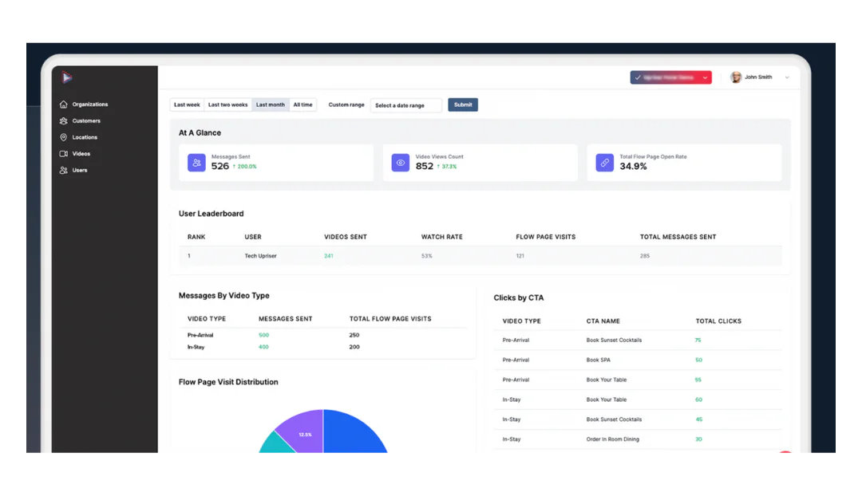The image size is (862, 504).
Task: Click the Videos camera icon
Action: [x=63, y=154]
